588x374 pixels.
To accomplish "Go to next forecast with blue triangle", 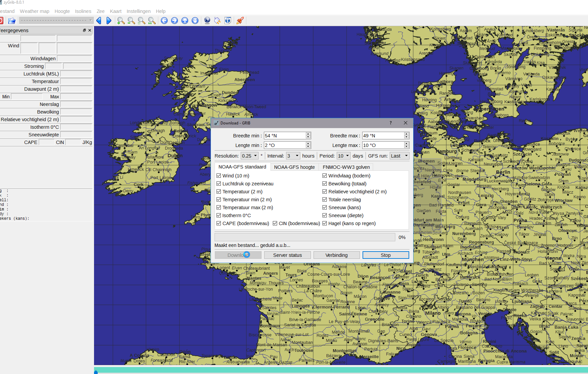I will (x=109, y=21).
